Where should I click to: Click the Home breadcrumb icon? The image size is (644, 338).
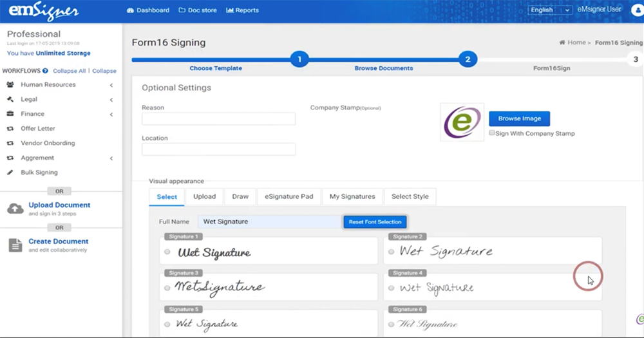563,42
